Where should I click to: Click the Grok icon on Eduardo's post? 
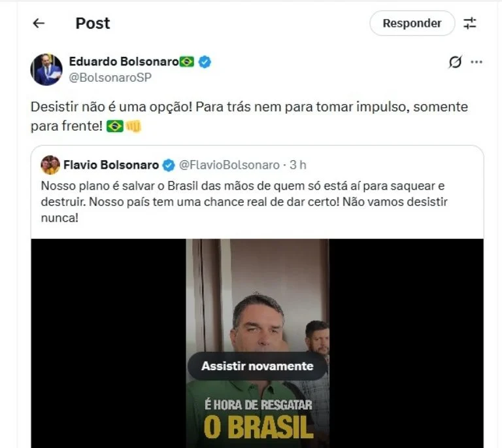point(455,61)
